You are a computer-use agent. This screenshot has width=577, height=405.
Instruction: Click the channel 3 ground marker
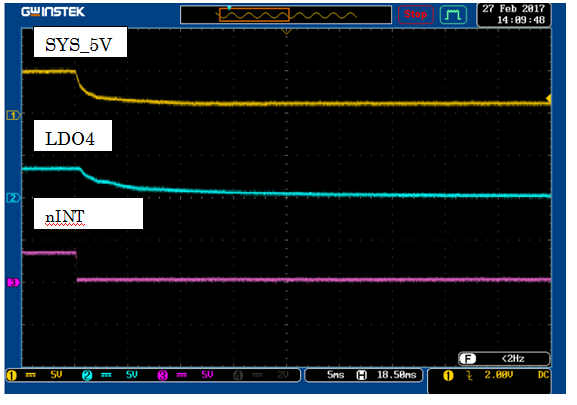(x=13, y=283)
